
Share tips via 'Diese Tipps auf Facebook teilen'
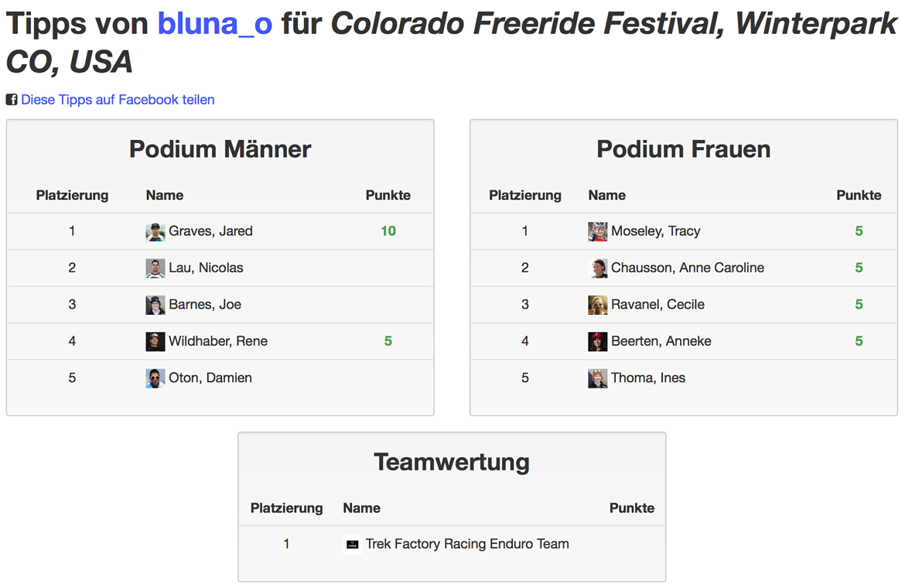[118, 100]
